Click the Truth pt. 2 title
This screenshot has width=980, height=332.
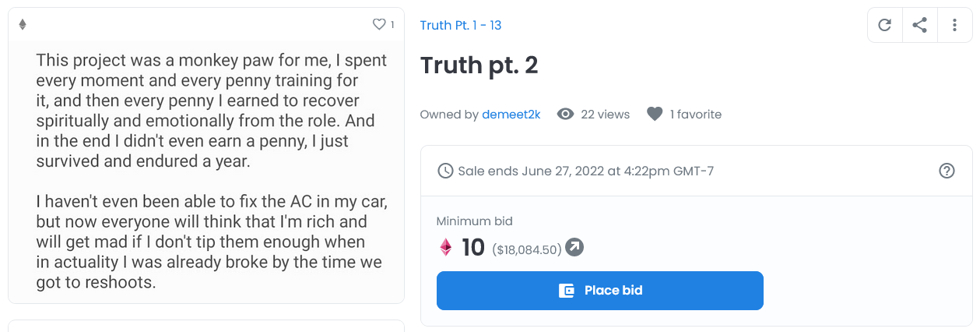coord(479,65)
